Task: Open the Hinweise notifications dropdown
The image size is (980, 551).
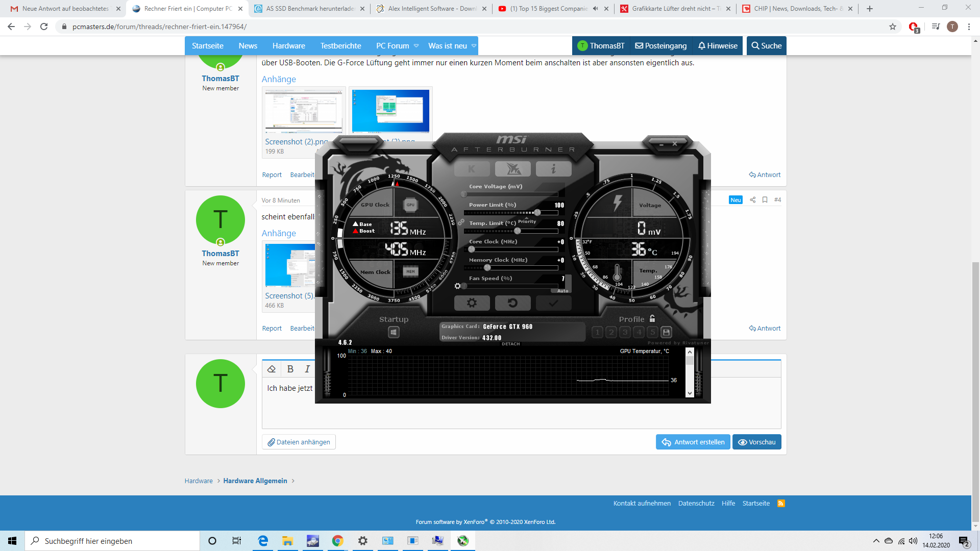Action: [x=718, y=46]
